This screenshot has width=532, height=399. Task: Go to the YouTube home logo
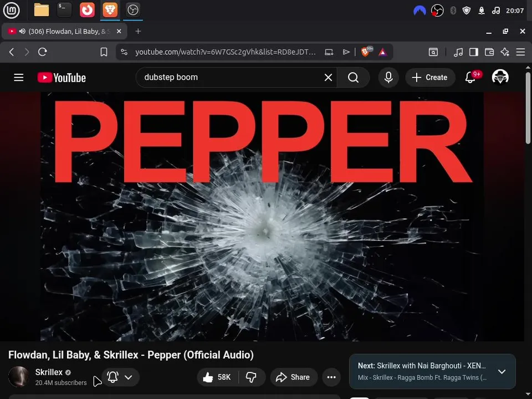(62, 78)
